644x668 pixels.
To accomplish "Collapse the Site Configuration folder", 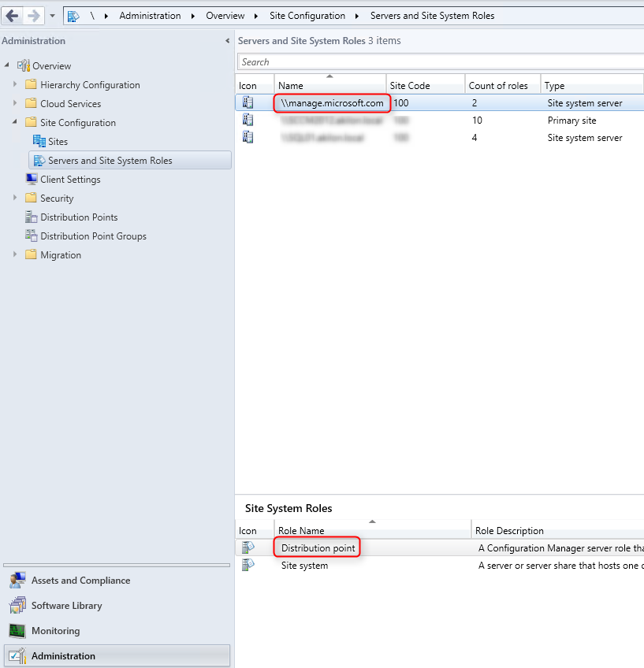I will 15,122.
